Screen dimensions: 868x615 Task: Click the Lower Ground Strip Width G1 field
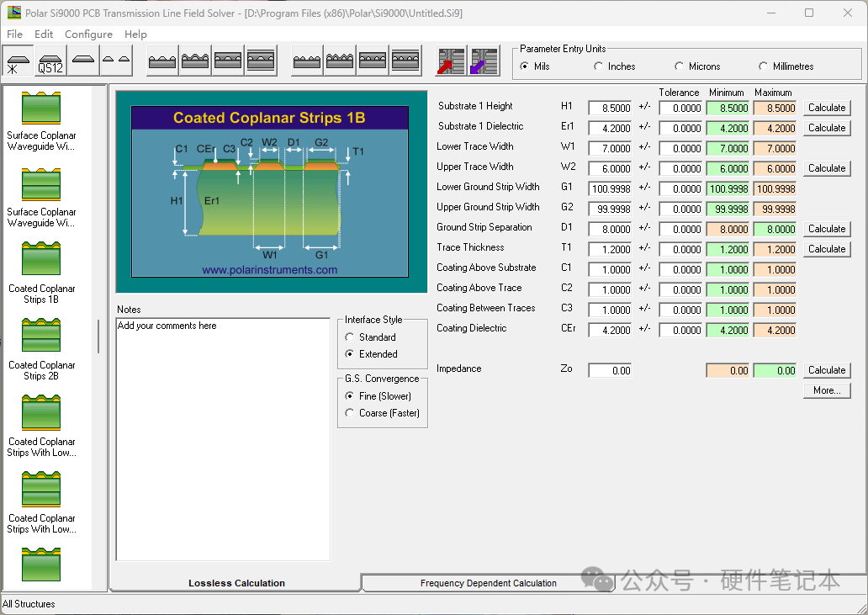coord(610,188)
